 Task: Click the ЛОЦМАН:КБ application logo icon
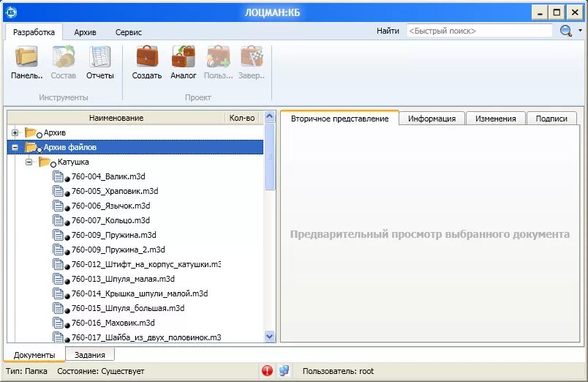click(11, 12)
